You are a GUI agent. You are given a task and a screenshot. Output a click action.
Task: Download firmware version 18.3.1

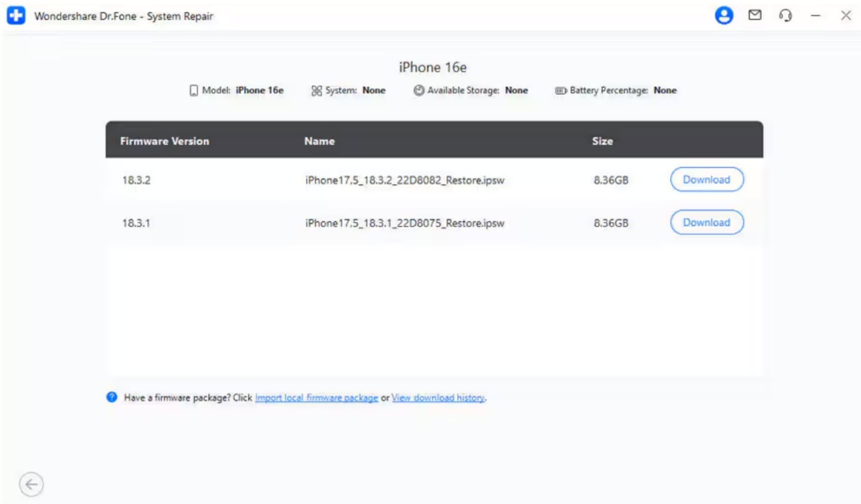click(x=706, y=222)
